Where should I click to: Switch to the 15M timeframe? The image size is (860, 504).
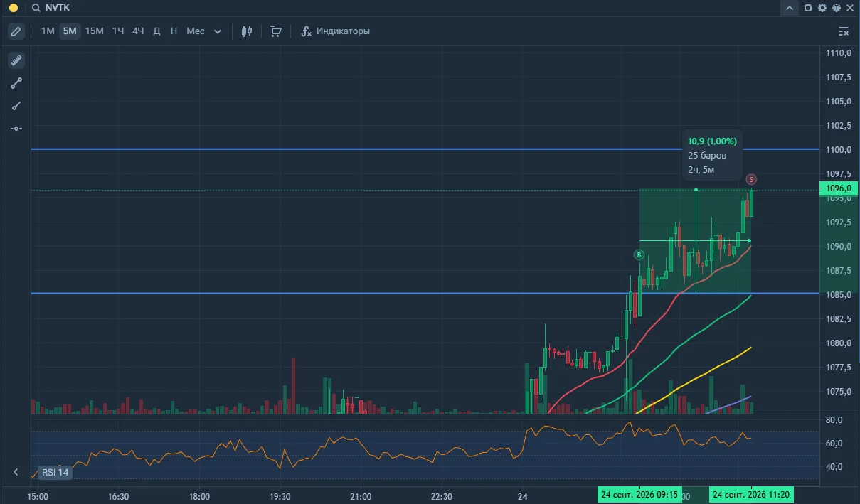click(94, 31)
